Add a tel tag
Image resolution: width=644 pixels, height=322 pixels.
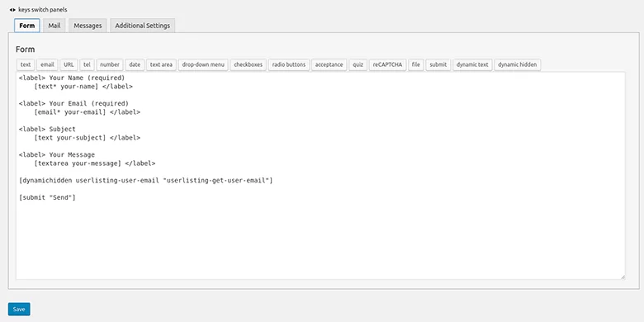(87, 64)
